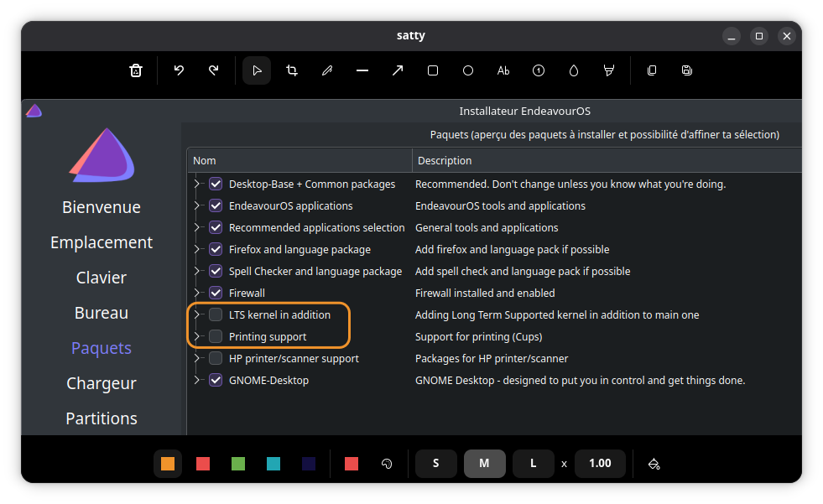823x504 pixels.
Task: Expand the Desktop-Base + Common packages row
Action: pos(198,184)
